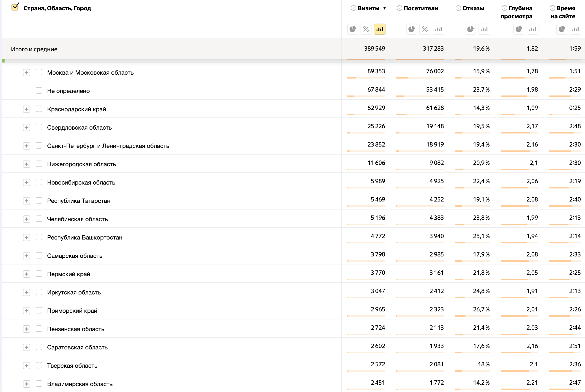This screenshot has width=585, height=392.
Task: Click percent icon under Визиты column
Action: pos(366,29)
